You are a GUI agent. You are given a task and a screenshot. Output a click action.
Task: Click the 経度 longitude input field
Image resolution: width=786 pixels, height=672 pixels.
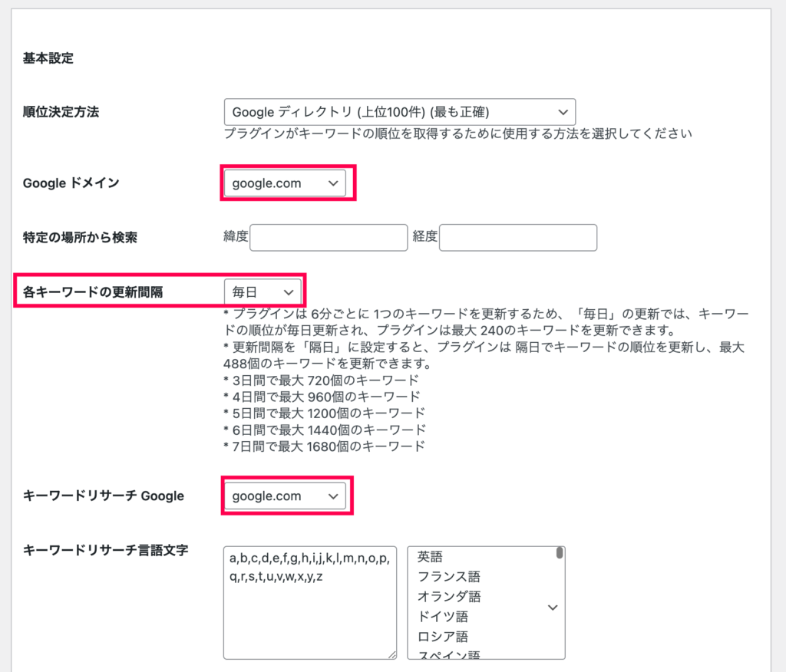[518, 238]
